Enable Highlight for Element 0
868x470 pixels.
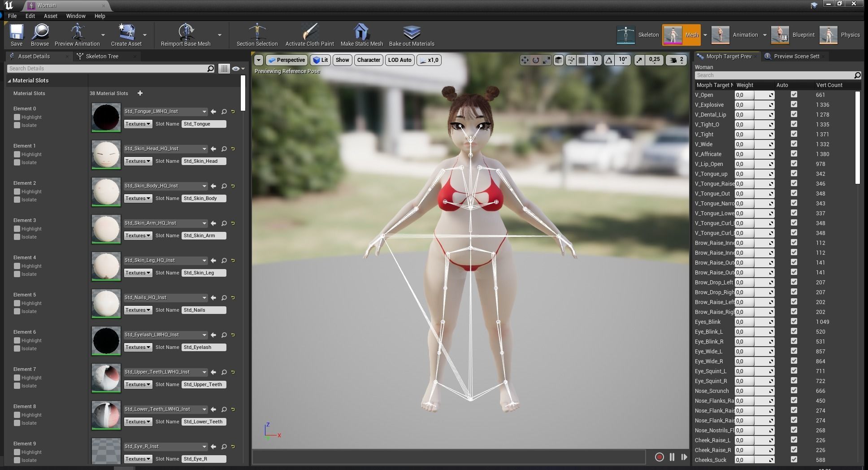point(17,117)
